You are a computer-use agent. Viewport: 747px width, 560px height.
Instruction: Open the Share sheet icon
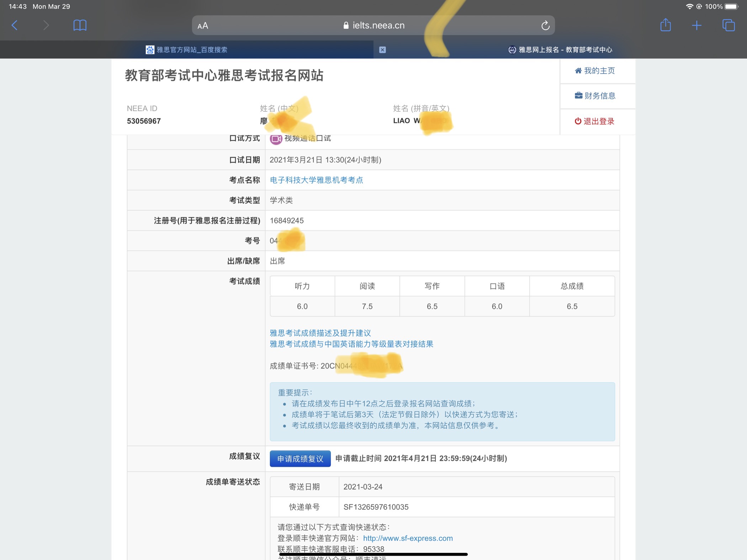666,25
